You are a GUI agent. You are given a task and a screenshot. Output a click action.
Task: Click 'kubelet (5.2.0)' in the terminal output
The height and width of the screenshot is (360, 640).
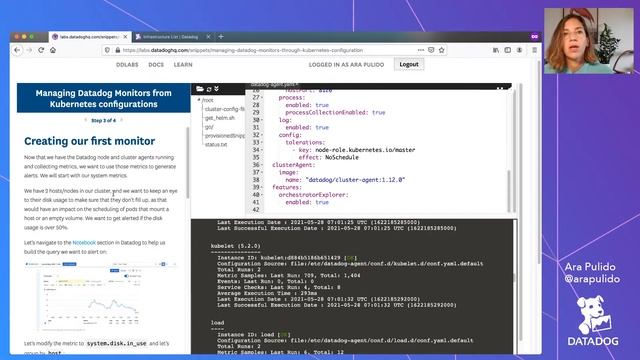pyautogui.click(x=236, y=246)
